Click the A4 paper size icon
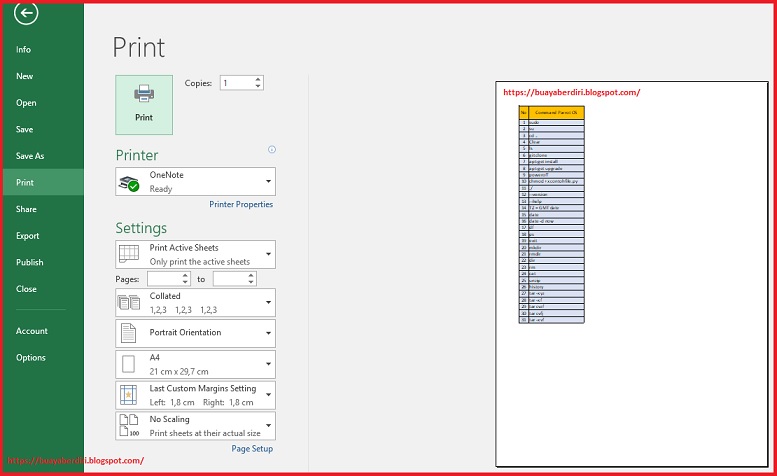Image resolution: width=777 pixels, height=476 pixels. pos(128,364)
